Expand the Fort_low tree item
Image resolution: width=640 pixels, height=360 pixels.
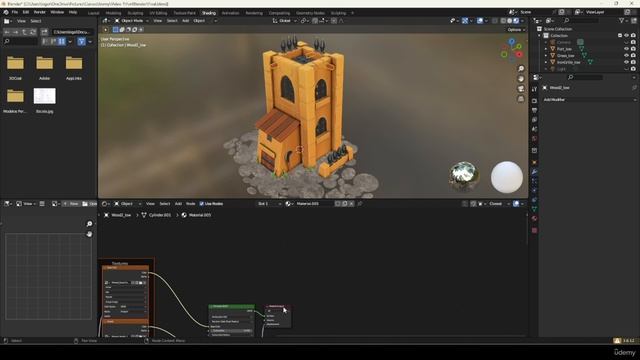(546, 49)
